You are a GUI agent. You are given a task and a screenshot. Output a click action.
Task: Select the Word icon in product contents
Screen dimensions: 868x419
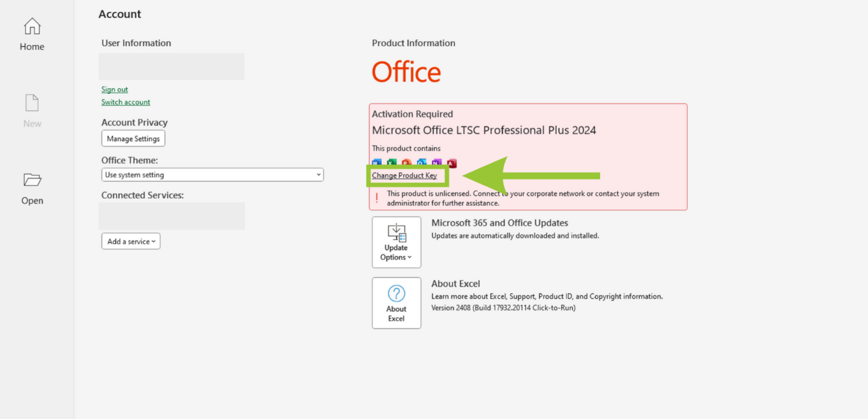tap(376, 163)
